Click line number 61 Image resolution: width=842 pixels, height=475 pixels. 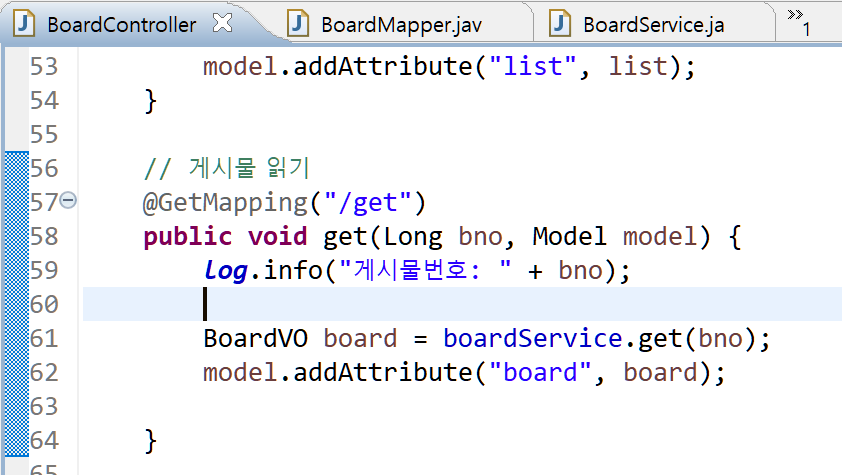click(x=43, y=338)
